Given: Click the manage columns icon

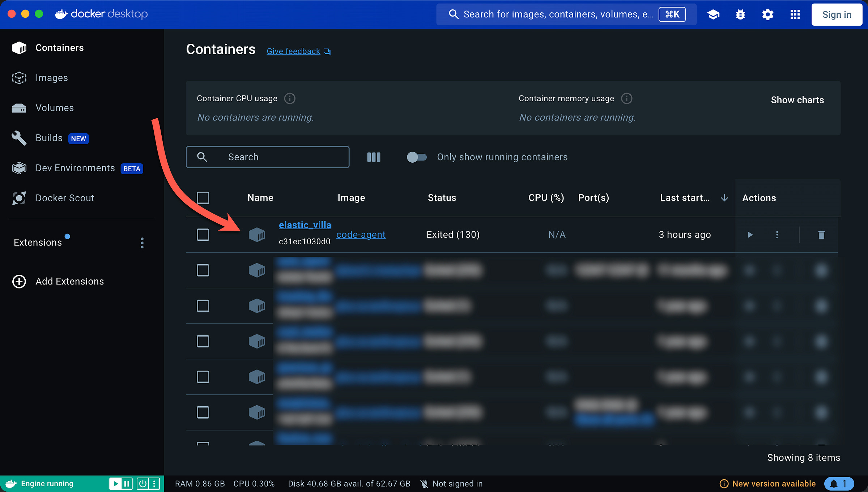Looking at the screenshot, I should click(374, 157).
